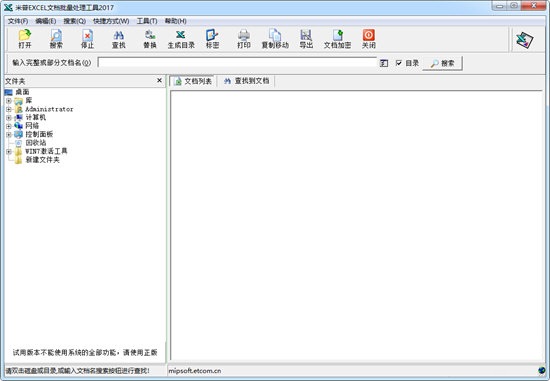The height and width of the screenshot is (381, 550).
Task: Open the 搜索(Q) menu
Action: (x=74, y=21)
